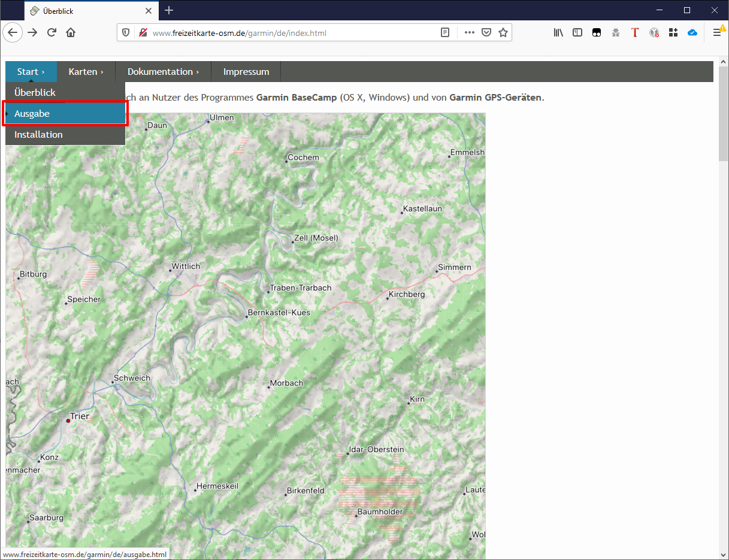Click the Schweich label on the map
This screenshot has width=729, height=560.
132,379
